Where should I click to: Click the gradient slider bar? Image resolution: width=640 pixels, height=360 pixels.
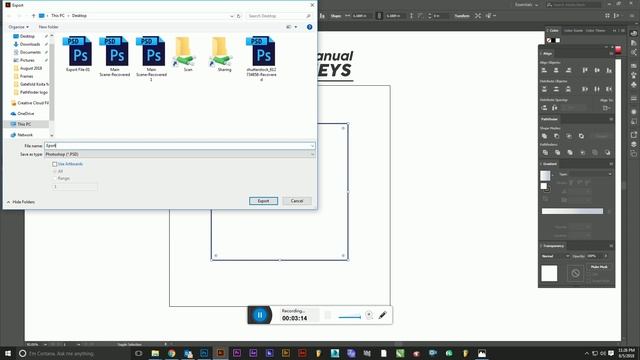572,211
